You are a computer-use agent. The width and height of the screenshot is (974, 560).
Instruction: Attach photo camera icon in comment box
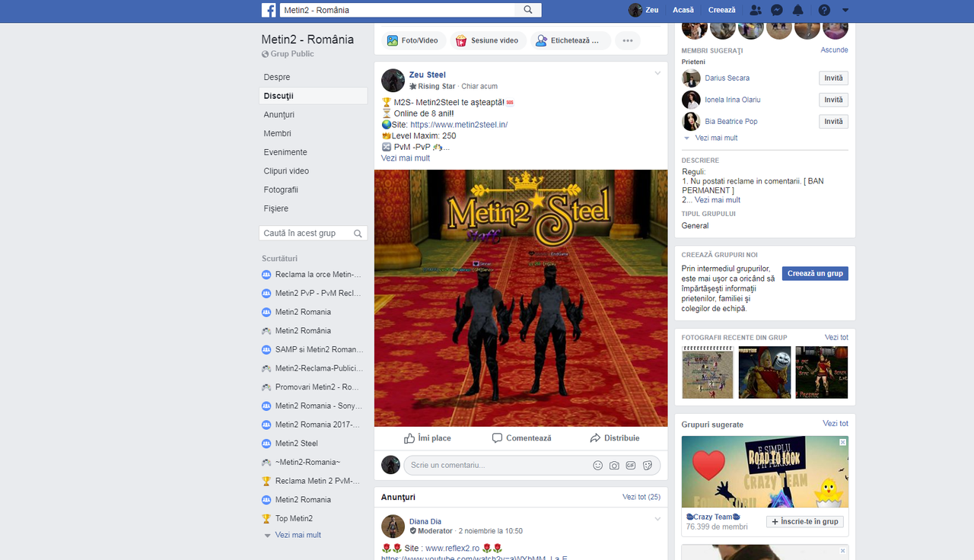pyautogui.click(x=614, y=465)
